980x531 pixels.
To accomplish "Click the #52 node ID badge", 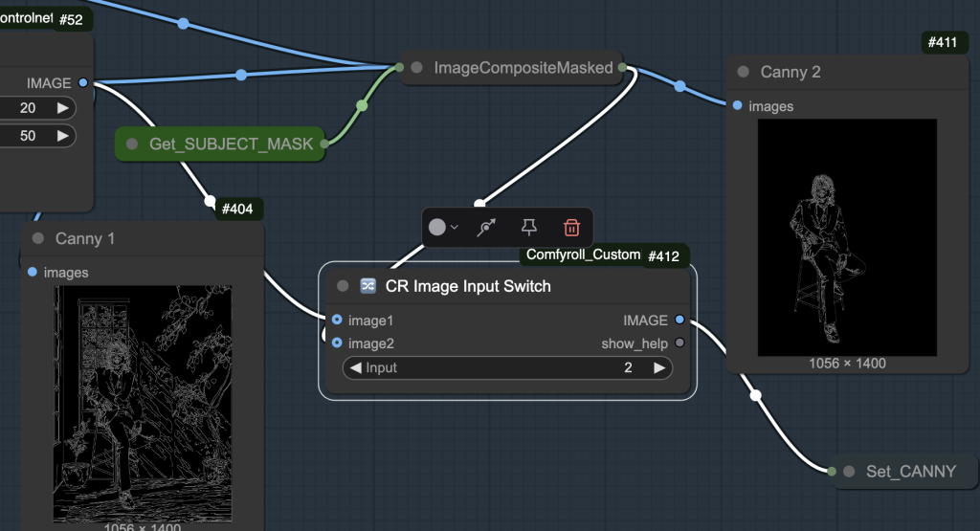I will click(x=71, y=20).
